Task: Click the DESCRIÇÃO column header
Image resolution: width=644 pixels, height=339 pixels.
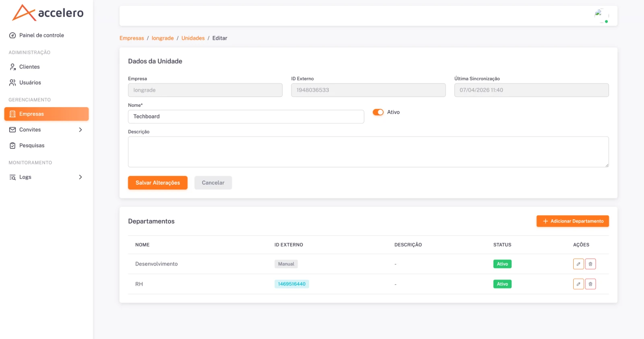Action: click(x=408, y=245)
